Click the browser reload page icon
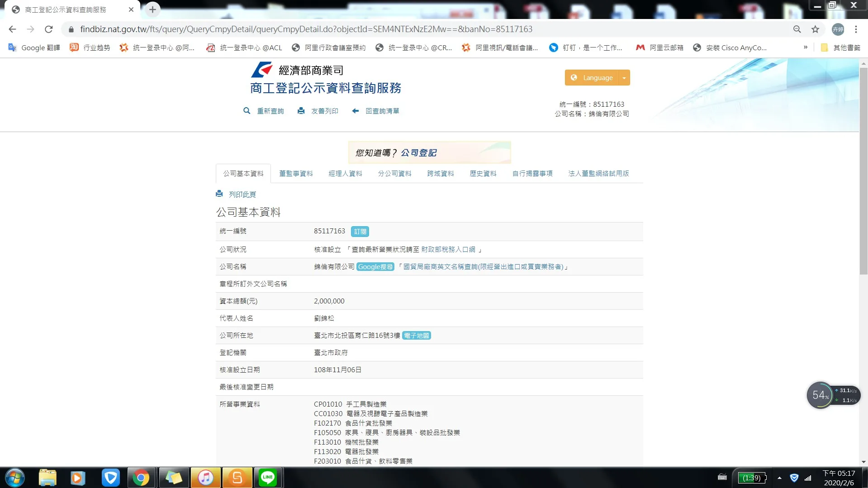 (49, 29)
